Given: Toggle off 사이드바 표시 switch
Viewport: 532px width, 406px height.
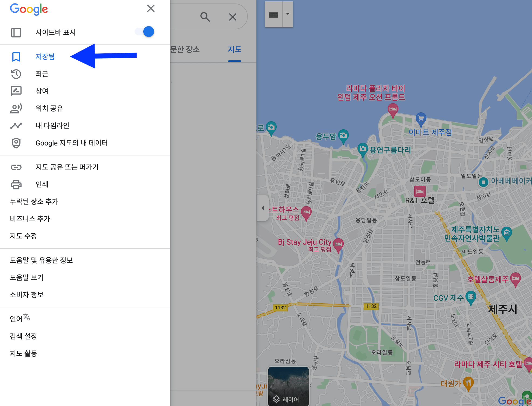Looking at the screenshot, I should 145,32.
